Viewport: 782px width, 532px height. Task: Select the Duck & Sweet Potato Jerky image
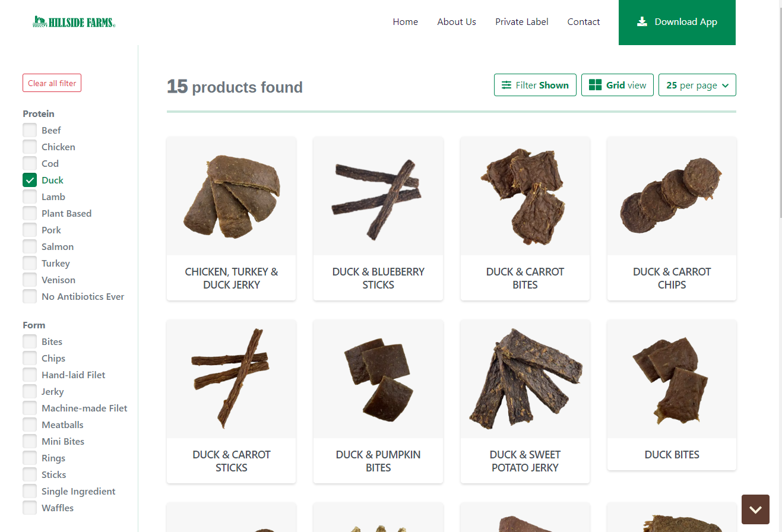tap(525, 379)
